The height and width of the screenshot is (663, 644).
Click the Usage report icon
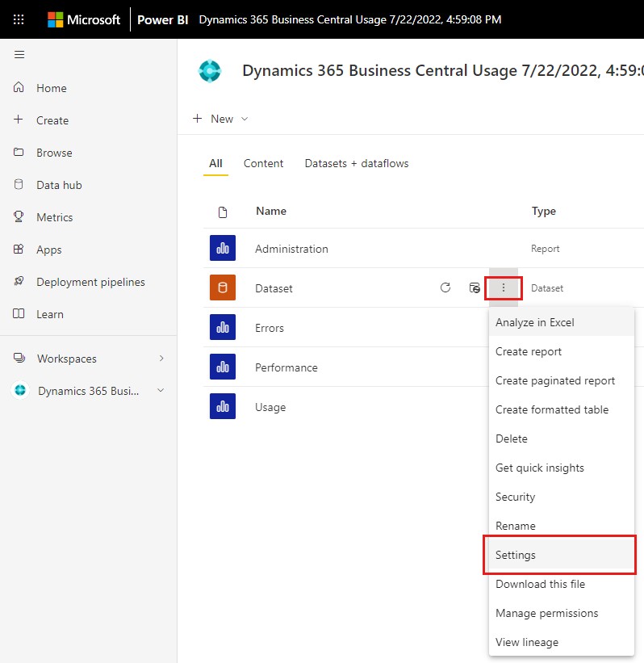click(223, 406)
